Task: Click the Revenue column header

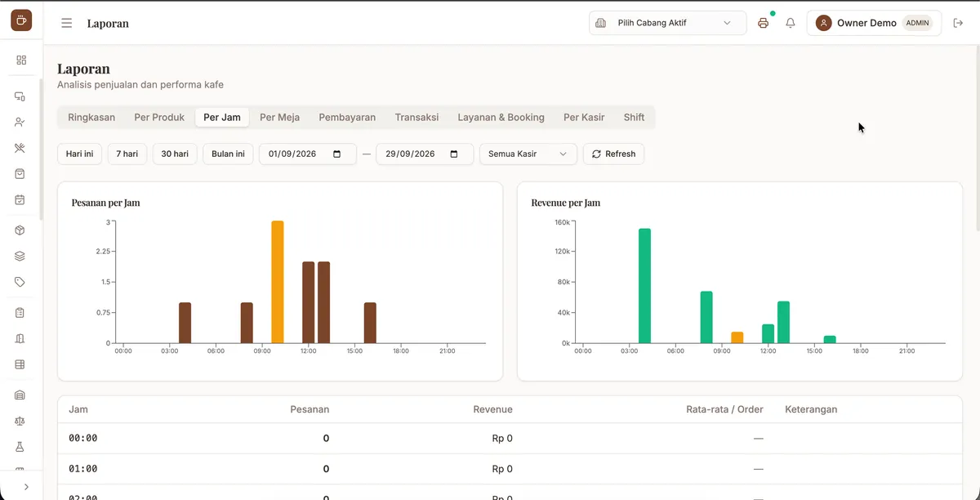Action: (492, 409)
